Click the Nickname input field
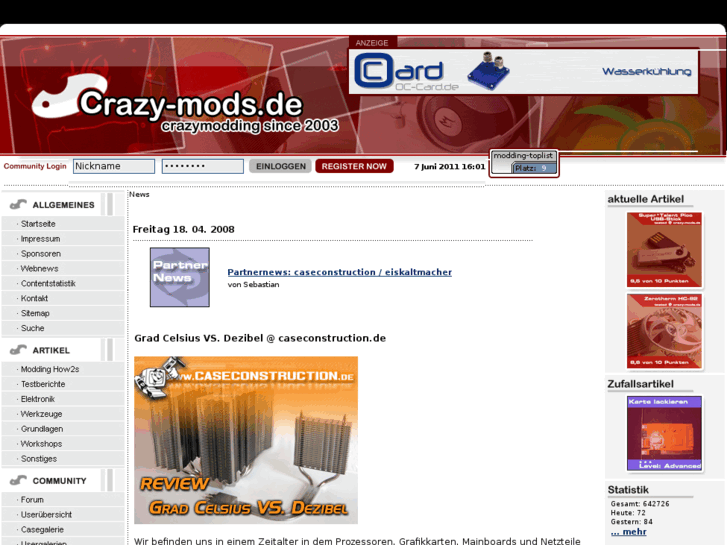 pos(114,166)
